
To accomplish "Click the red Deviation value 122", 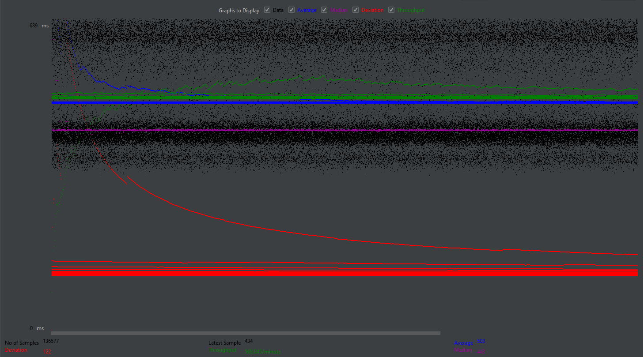I will pyautogui.click(x=47, y=352).
